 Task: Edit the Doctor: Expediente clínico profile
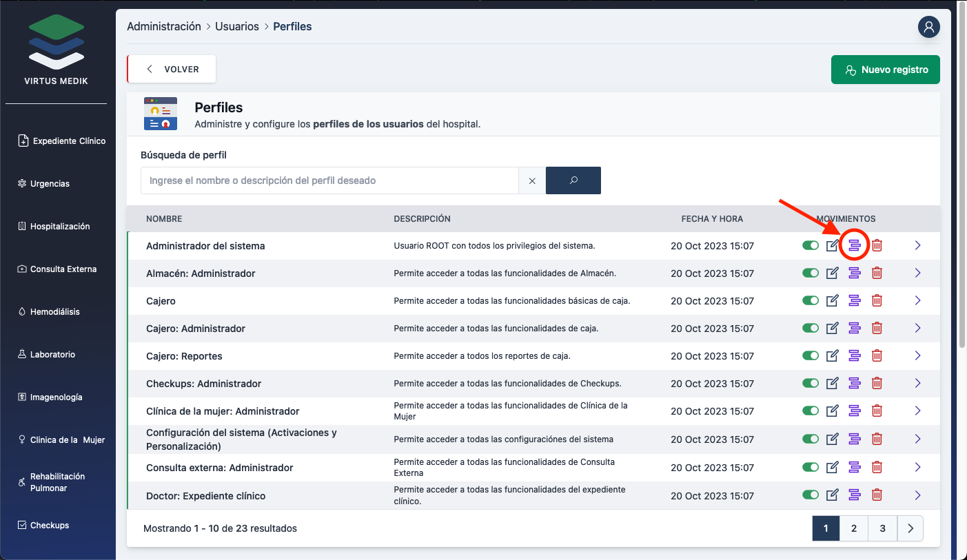832,495
